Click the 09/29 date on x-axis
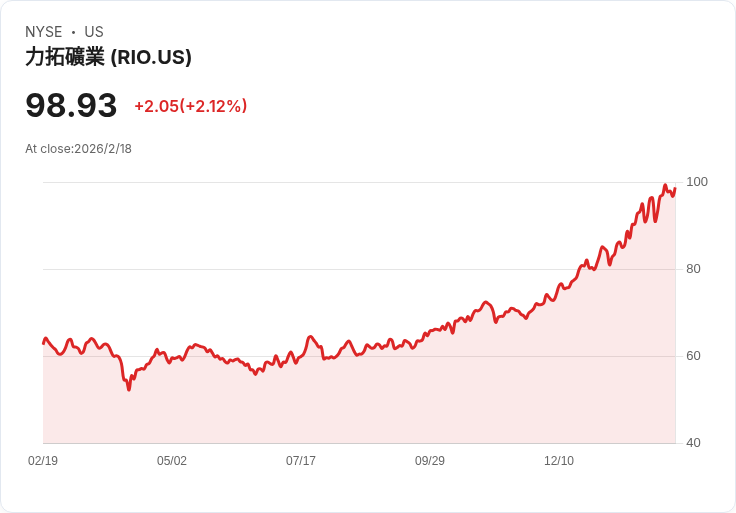 click(429, 460)
